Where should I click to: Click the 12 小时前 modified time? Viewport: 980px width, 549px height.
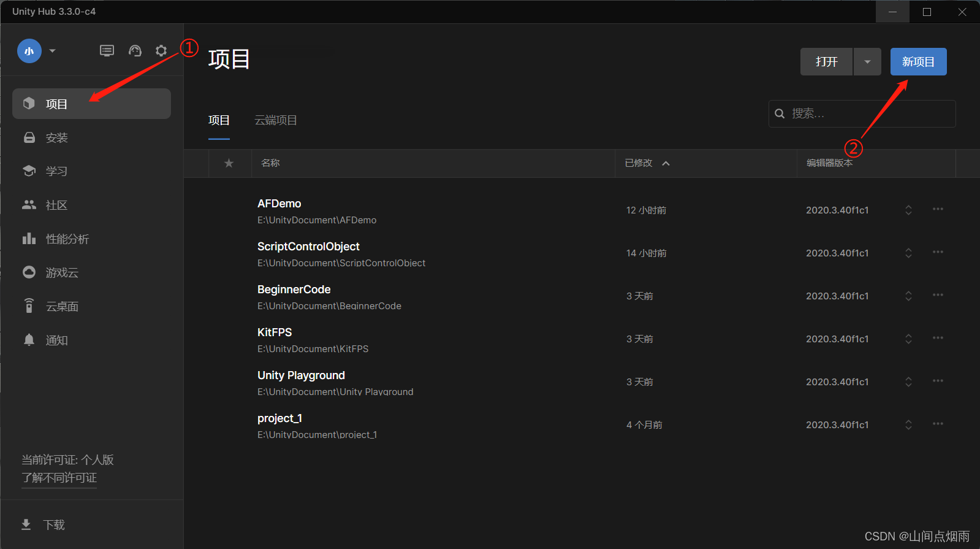point(646,210)
